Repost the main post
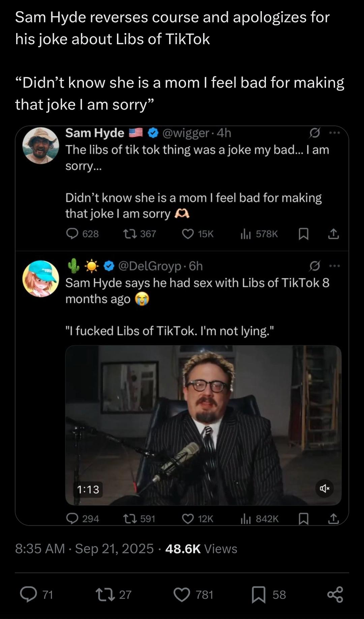The height and width of the screenshot is (619, 364). 104,594
